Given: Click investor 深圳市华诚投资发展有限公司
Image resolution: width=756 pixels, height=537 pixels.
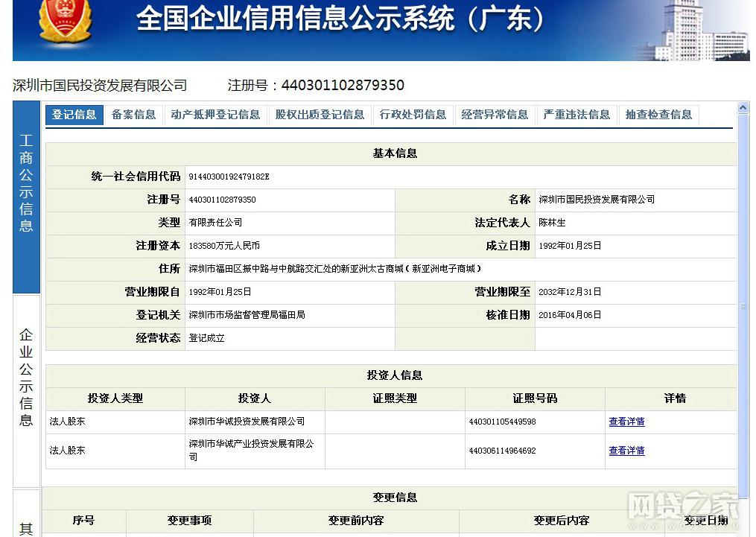Looking at the screenshot, I should [x=247, y=422].
